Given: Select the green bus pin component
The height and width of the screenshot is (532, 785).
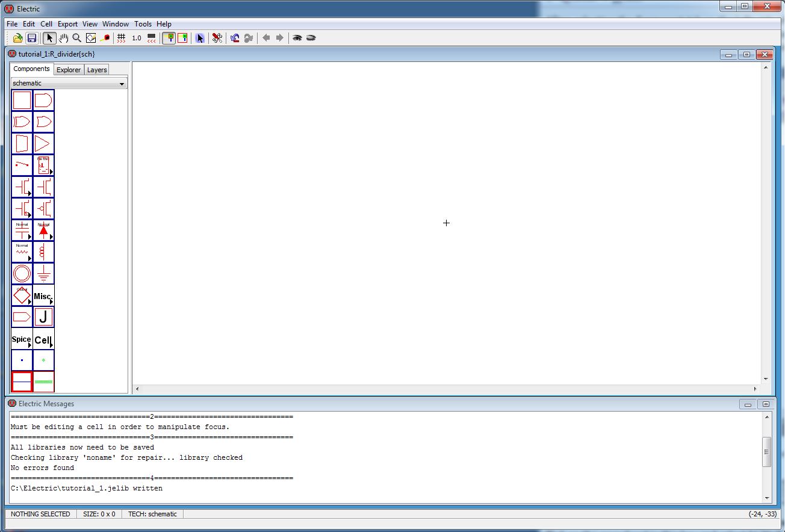Looking at the screenshot, I should tap(43, 360).
